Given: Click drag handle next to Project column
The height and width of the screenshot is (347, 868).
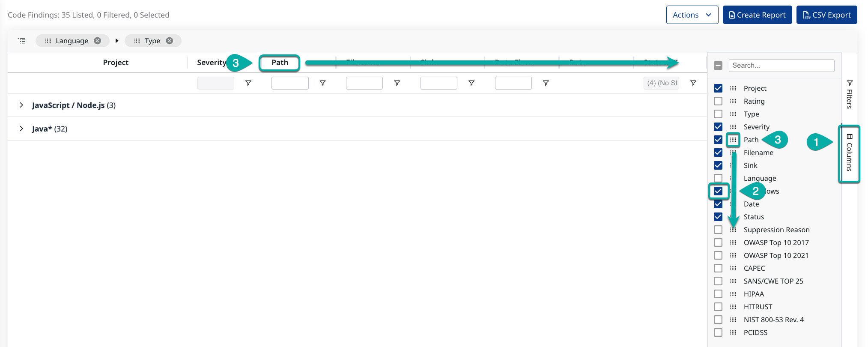Looking at the screenshot, I should tap(733, 88).
